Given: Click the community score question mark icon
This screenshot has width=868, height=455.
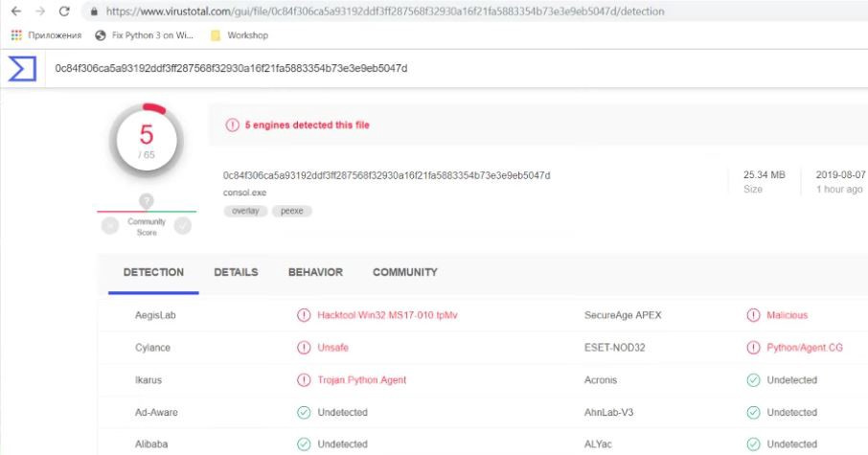Looking at the screenshot, I should click(147, 201).
